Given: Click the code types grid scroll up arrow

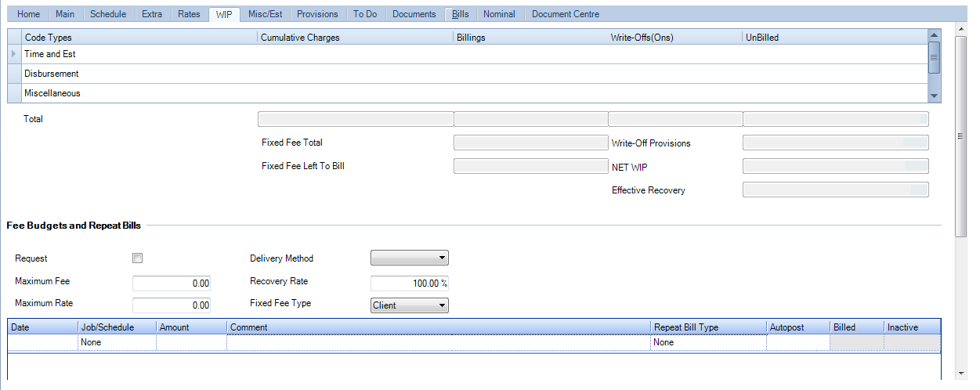Looking at the screenshot, I should (934, 35).
